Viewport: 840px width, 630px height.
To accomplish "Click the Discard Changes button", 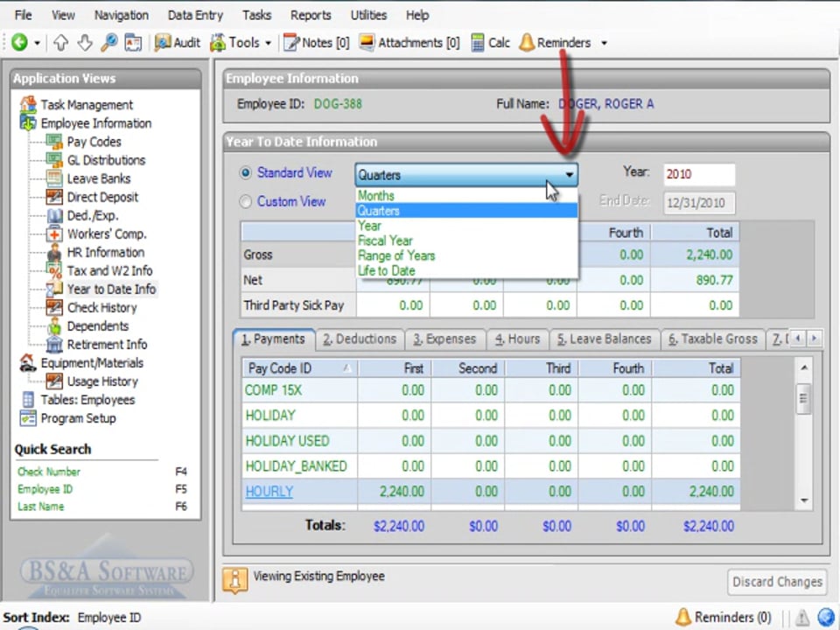I will pyautogui.click(x=777, y=581).
